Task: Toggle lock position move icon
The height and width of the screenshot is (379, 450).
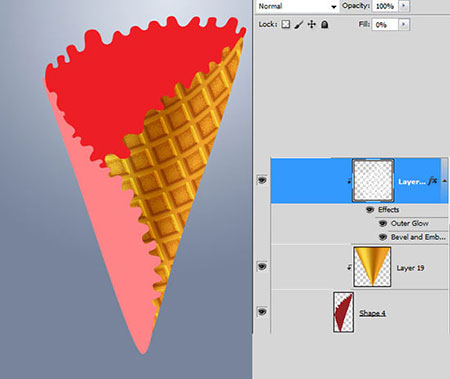Action: click(312, 24)
